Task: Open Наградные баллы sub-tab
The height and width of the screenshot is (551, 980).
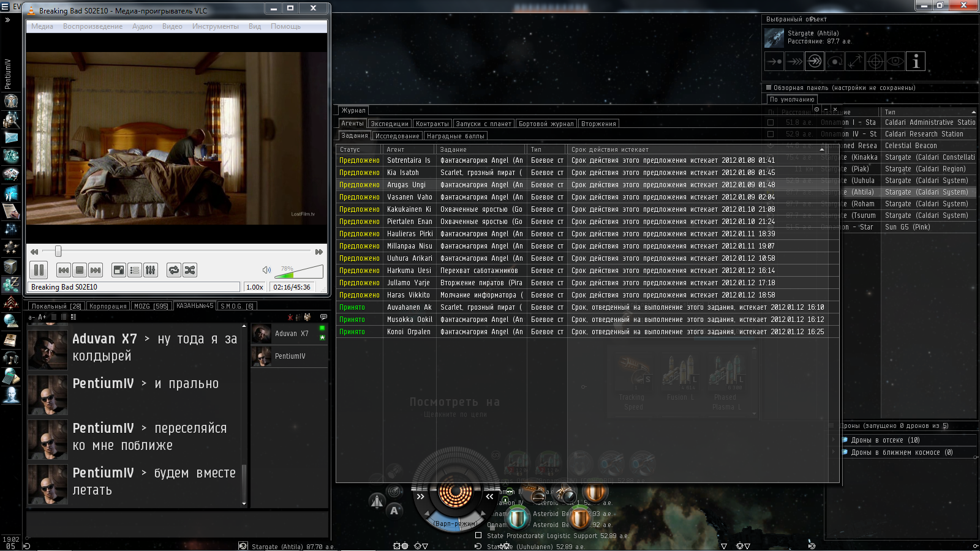Action: click(x=455, y=136)
